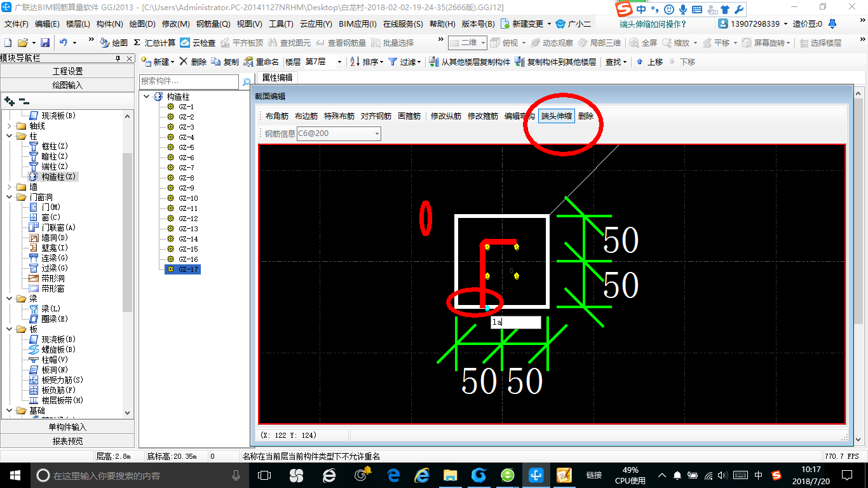This screenshot has height=488, width=868.
Task: Click the Windows search box
Action: click(x=139, y=475)
